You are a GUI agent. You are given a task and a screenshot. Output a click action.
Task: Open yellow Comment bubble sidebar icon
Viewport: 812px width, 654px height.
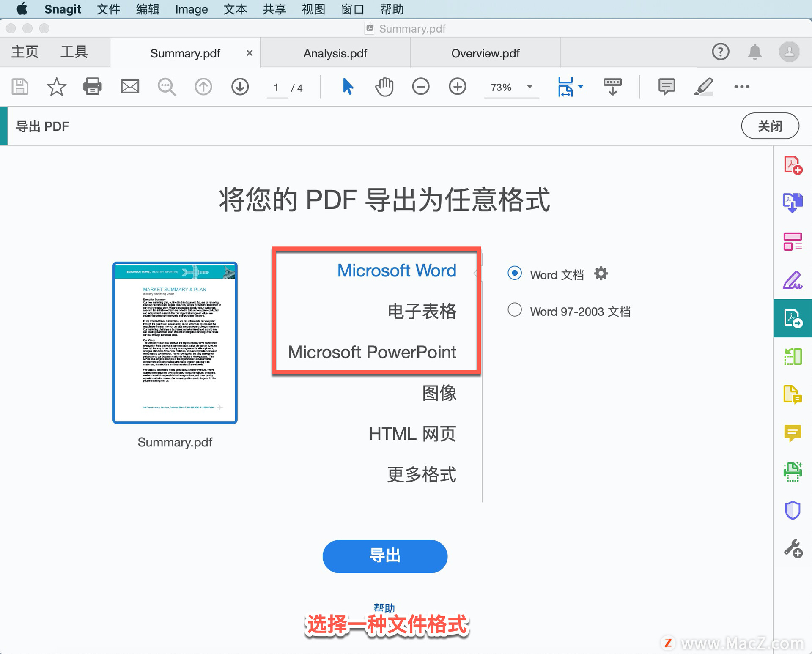pyautogui.click(x=793, y=433)
